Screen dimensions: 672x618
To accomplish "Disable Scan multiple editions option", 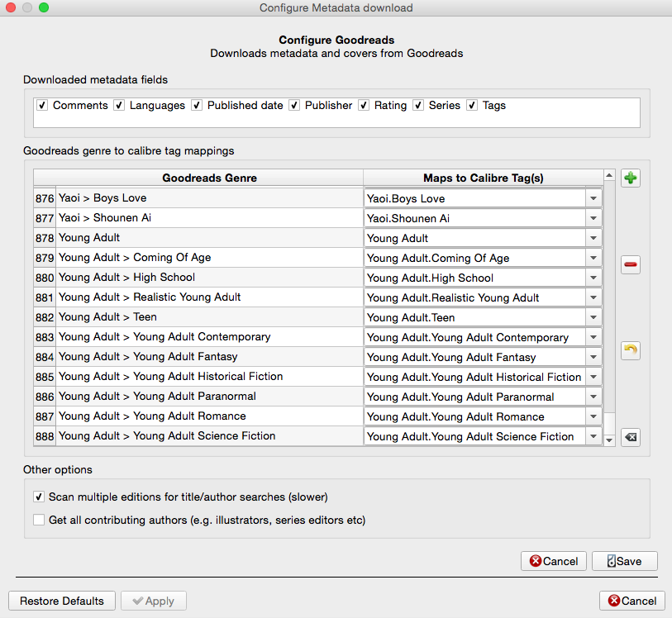I will click(x=39, y=497).
